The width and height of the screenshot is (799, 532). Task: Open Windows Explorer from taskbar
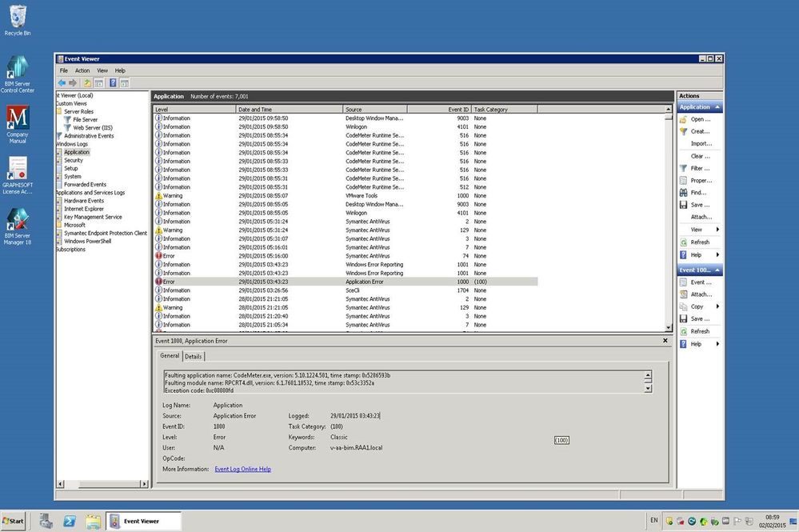93,521
